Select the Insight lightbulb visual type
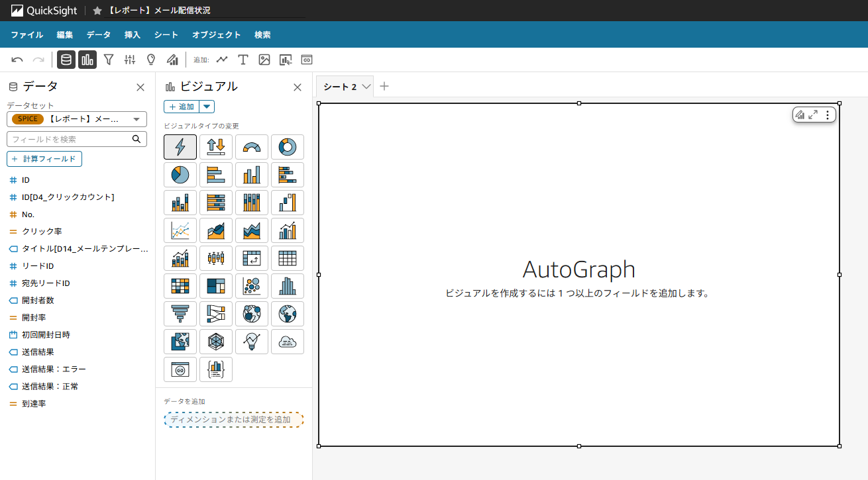Image resolution: width=868 pixels, height=480 pixels. click(x=252, y=342)
